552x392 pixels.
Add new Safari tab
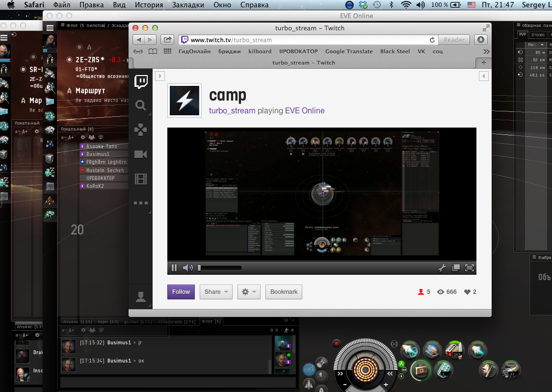click(x=484, y=63)
